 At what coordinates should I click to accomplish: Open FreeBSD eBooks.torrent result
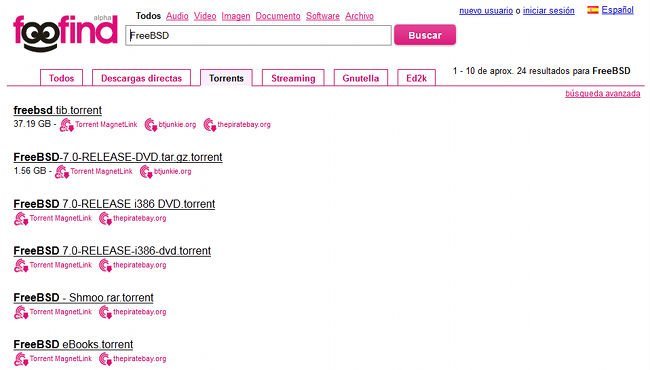73,344
